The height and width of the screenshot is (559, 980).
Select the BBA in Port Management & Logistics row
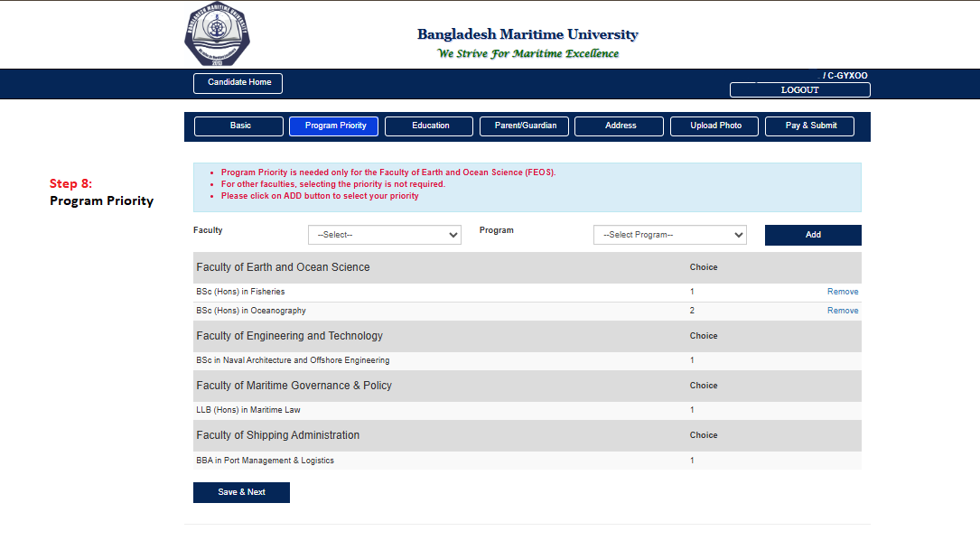[266, 461]
